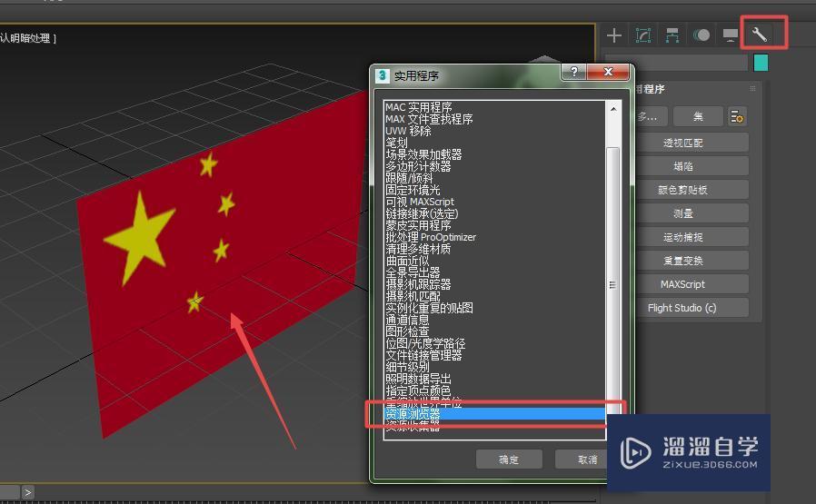The width and height of the screenshot is (816, 504).
Task: Select '清理多维材质' in the list
Action: pyautogui.click(x=418, y=249)
